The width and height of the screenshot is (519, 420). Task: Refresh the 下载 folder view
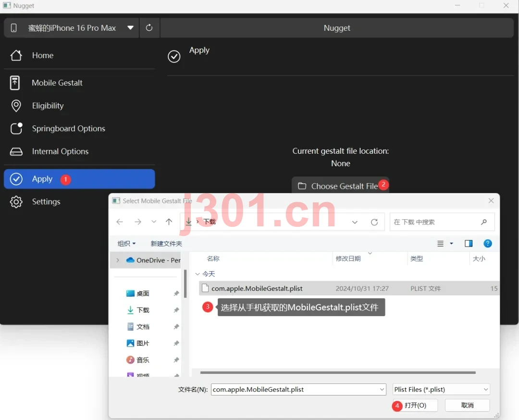coord(374,222)
